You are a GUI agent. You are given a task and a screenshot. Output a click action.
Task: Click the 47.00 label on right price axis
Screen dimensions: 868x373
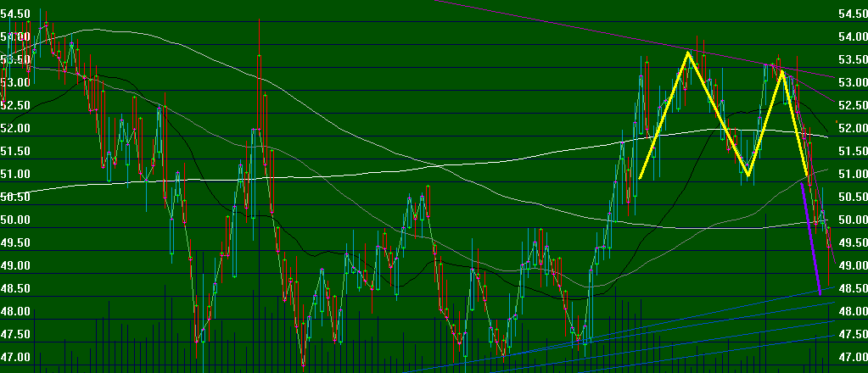[x=853, y=358]
